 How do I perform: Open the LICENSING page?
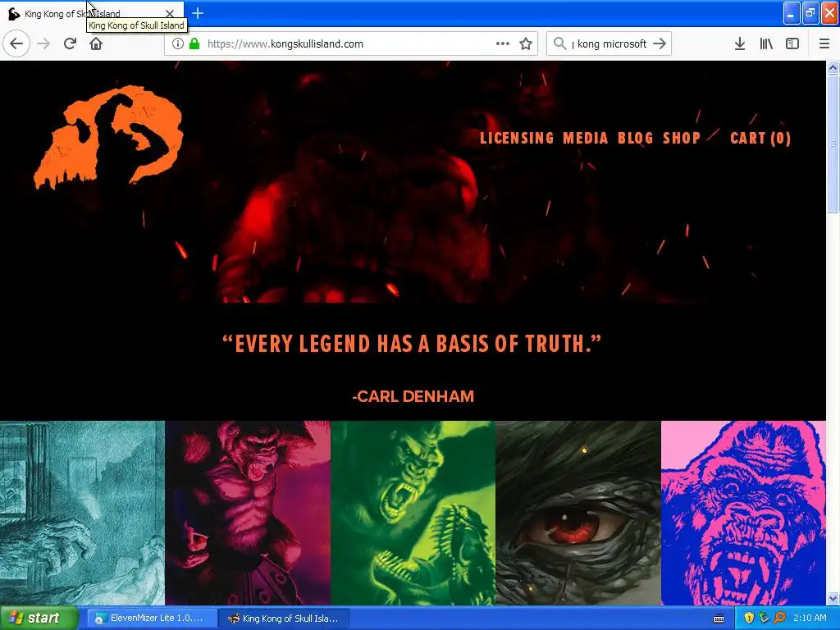click(517, 138)
